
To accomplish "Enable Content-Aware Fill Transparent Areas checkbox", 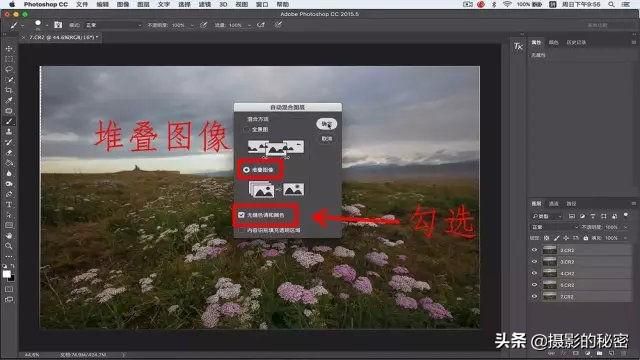I will pyautogui.click(x=242, y=230).
